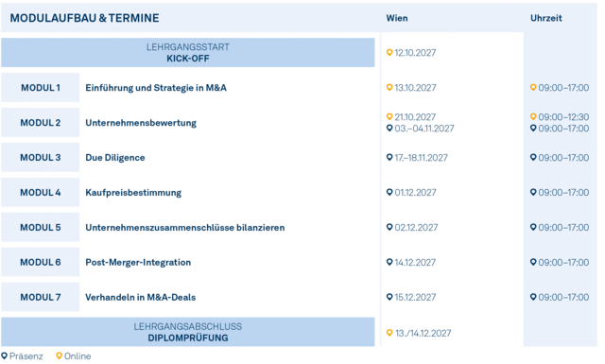This screenshot has width=605, height=364.
Task: Click the orange pin beside 12.10.2027
Action: click(x=389, y=52)
